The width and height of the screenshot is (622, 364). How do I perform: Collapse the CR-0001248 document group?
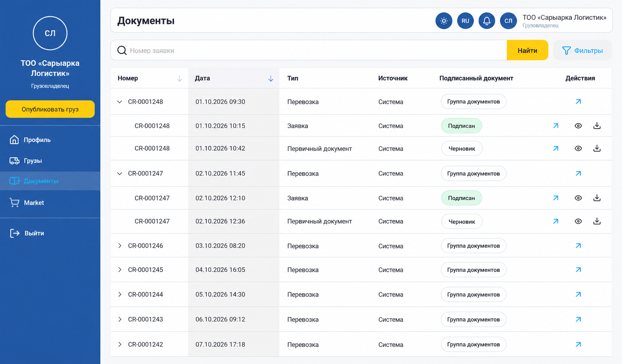pos(120,102)
